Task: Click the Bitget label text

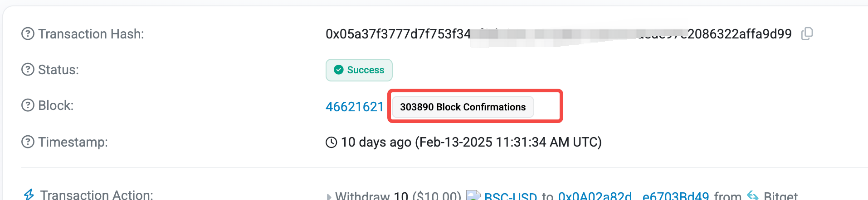Action: (780, 196)
